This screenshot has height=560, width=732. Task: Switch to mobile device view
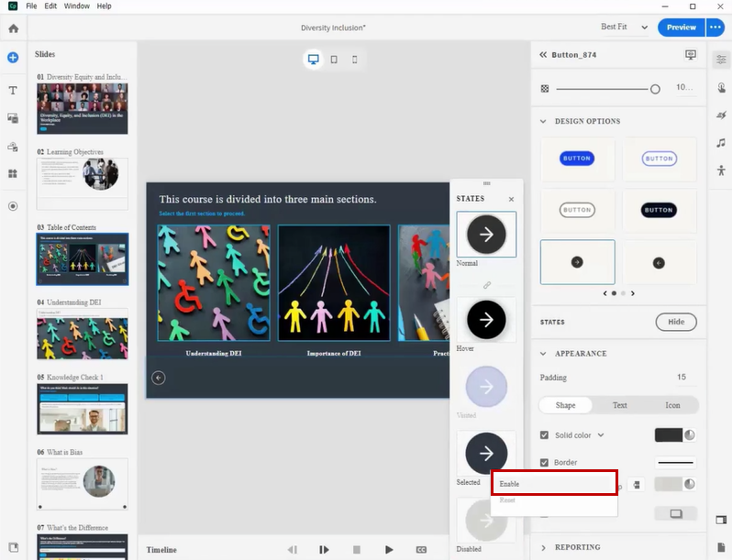354,60
